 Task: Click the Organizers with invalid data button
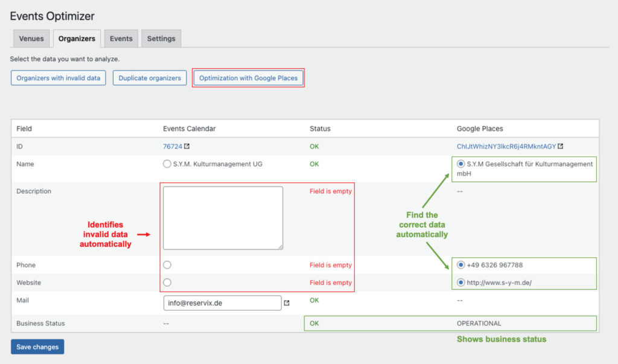[x=58, y=77]
